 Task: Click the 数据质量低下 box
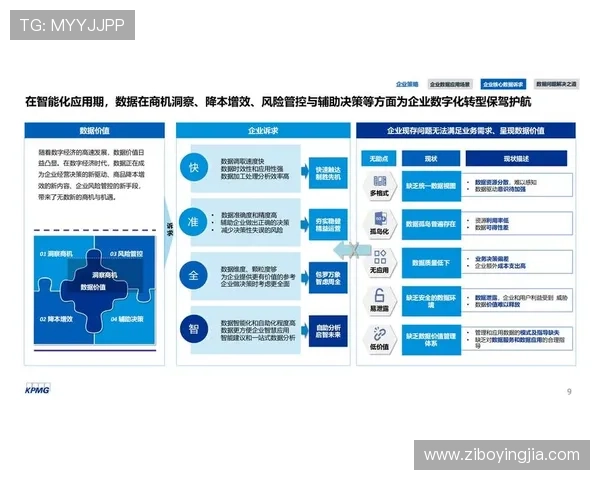click(x=431, y=263)
